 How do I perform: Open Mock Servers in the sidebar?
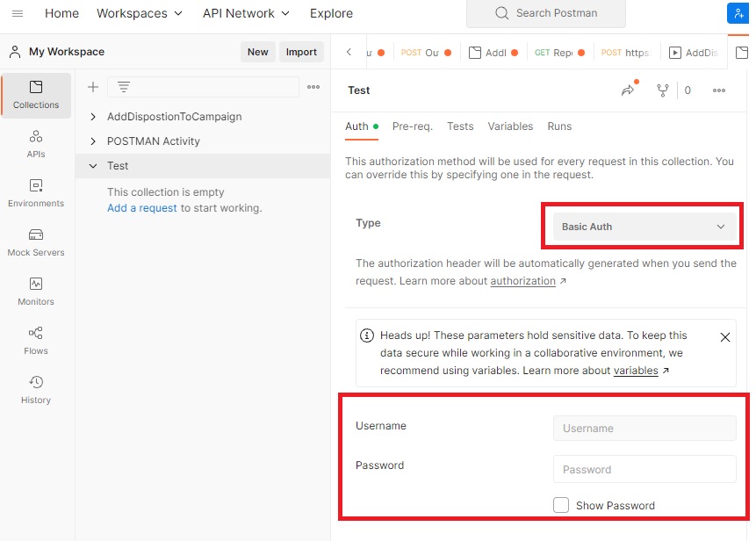(x=36, y=242)
